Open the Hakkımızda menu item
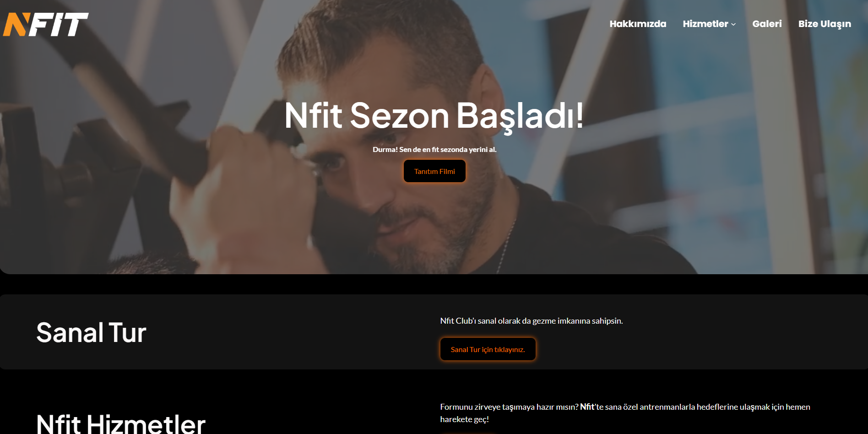This screenshot has width=868, height=434. click(638, 24)
